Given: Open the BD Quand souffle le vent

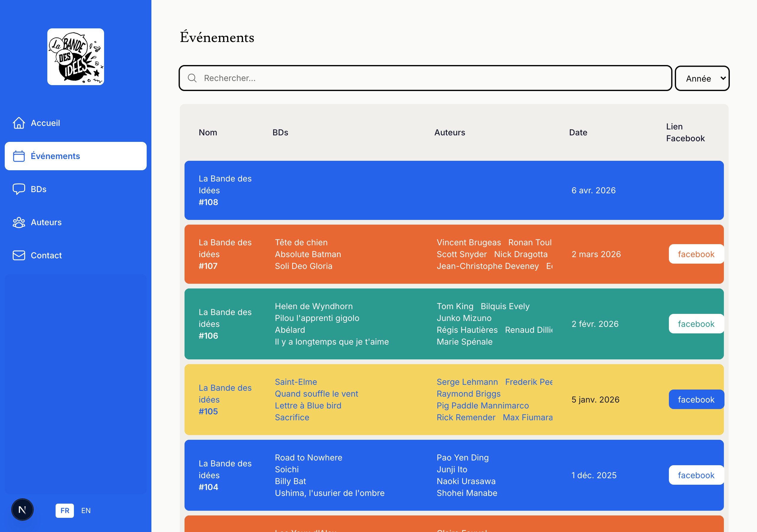Looking at the screenshot, I should click(316, 394).
